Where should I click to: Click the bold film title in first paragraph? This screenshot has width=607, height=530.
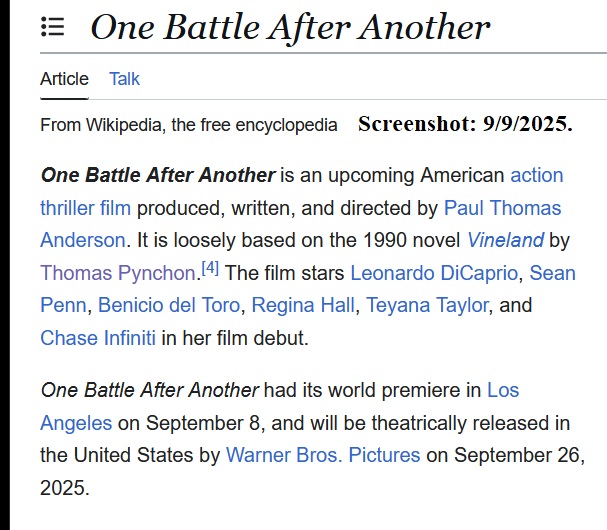coord(157,175)
